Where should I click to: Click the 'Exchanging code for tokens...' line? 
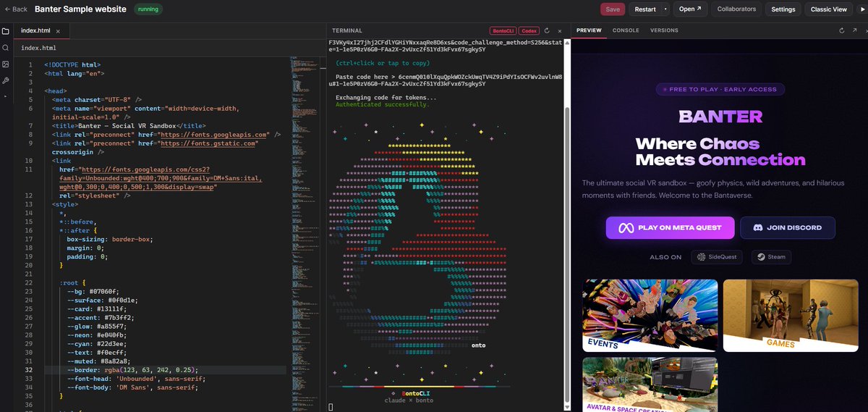tap(386, 97)
